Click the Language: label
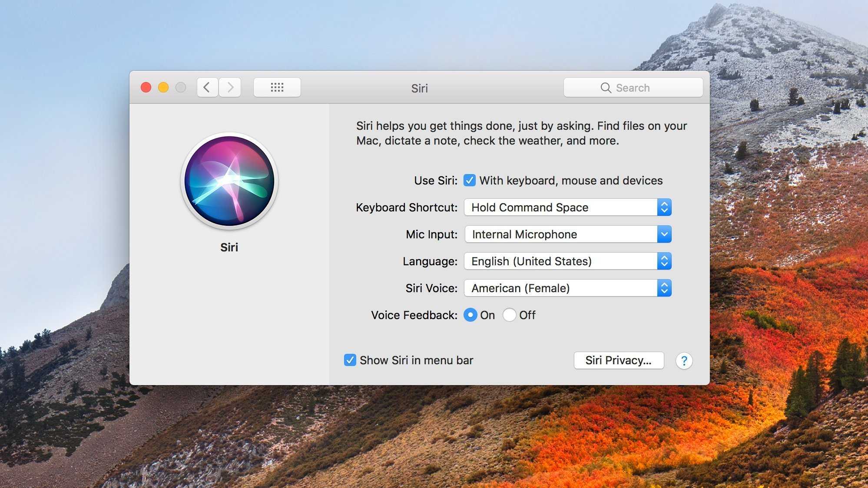Viewport: 868px width, 488px height. coord(430,261)
